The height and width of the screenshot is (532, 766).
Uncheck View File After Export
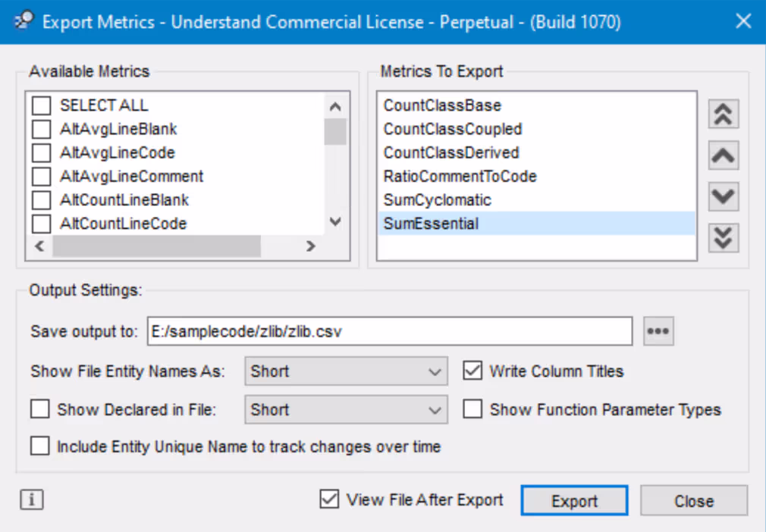click(329, 499)
